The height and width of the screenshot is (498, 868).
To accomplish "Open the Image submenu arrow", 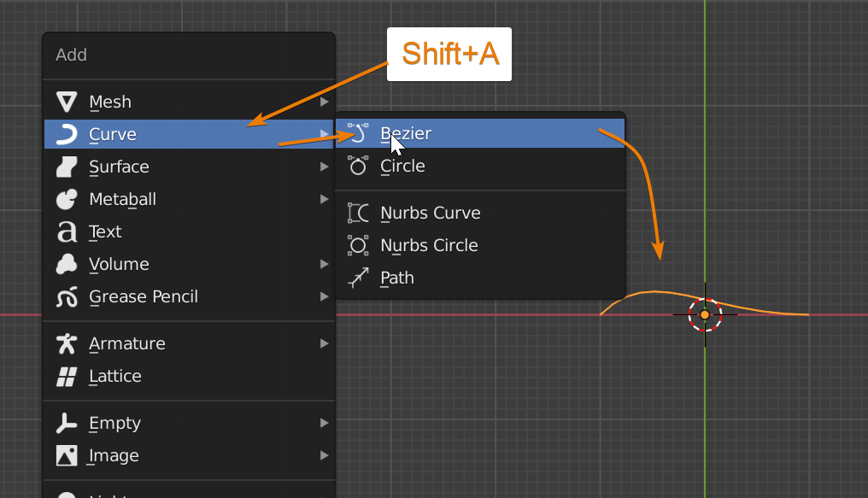I will point(324,456).
